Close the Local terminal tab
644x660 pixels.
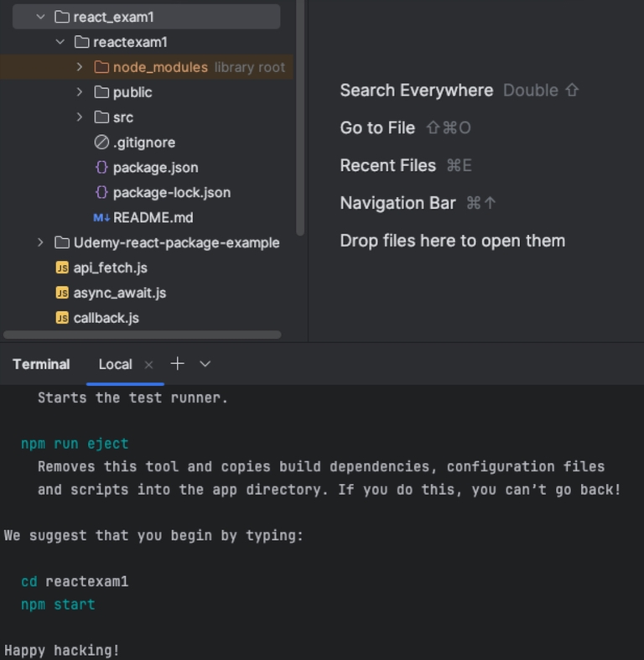(148, 365)
